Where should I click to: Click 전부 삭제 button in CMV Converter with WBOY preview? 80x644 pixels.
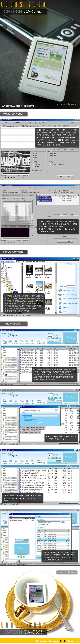(41, 123)
